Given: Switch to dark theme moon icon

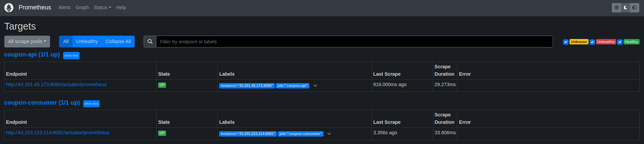Looking at the screenshot, I should pos(626,7).
